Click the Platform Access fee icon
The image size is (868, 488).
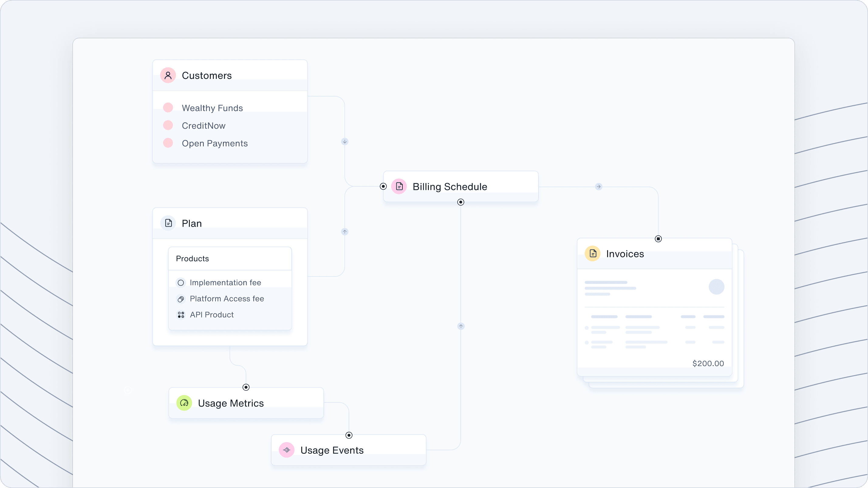(x=181, y=299)
